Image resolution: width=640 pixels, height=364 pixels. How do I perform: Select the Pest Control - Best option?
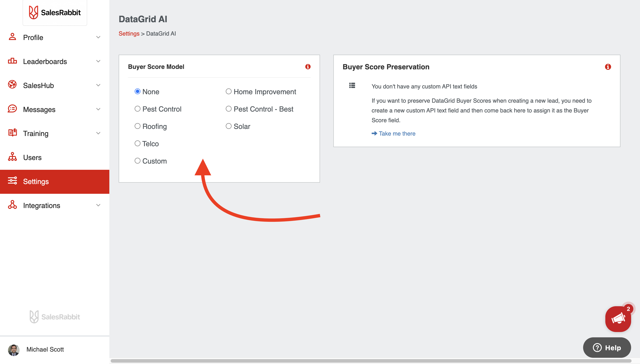(x=228, y=109)
